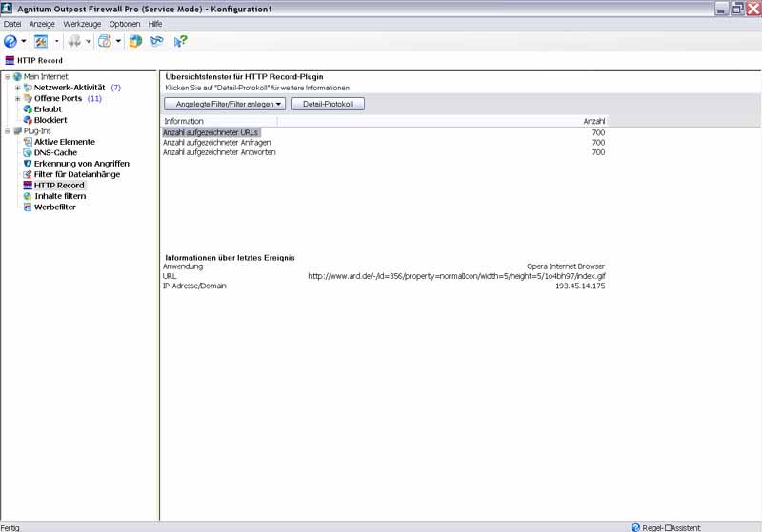Select Filter für Dateianhänge plug-in
The width and height of the screenshot is (762, 532).
pos(74,174)
